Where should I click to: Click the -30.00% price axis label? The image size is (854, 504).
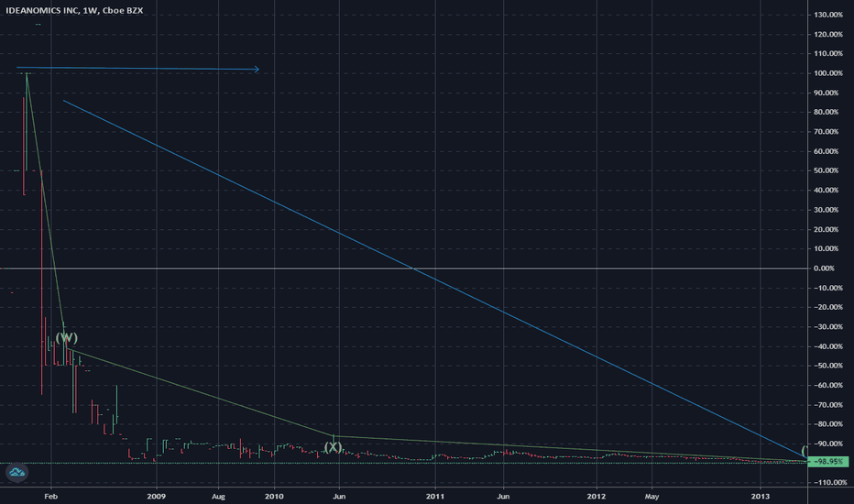[x=827, y=326]
